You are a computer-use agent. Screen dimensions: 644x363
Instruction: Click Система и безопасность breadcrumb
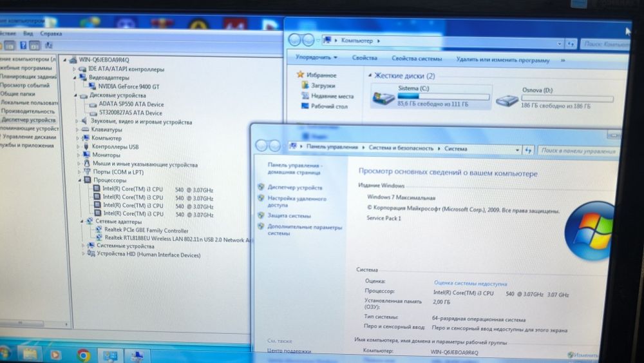[401, 148]
